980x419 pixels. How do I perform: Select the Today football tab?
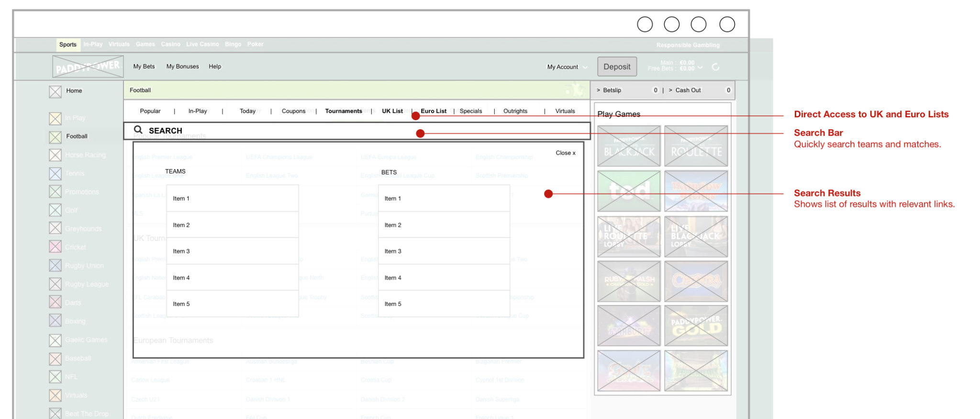click(x=247, y=111)
